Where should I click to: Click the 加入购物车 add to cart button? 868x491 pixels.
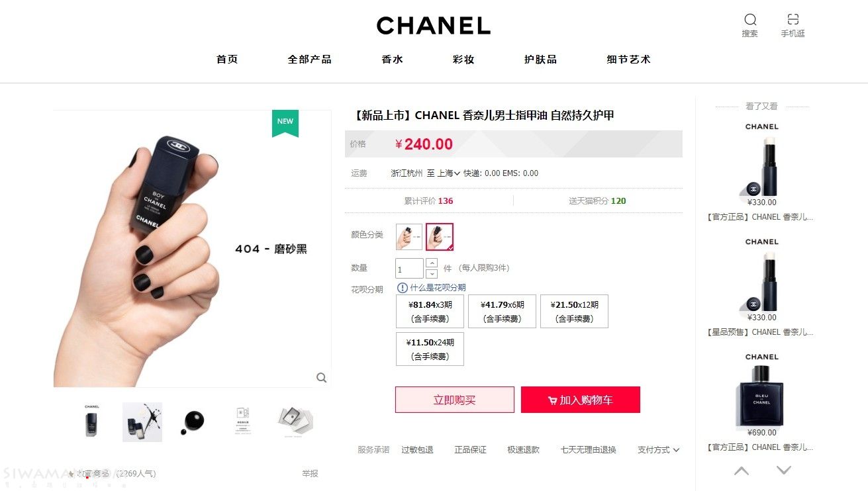pos(581,400)
